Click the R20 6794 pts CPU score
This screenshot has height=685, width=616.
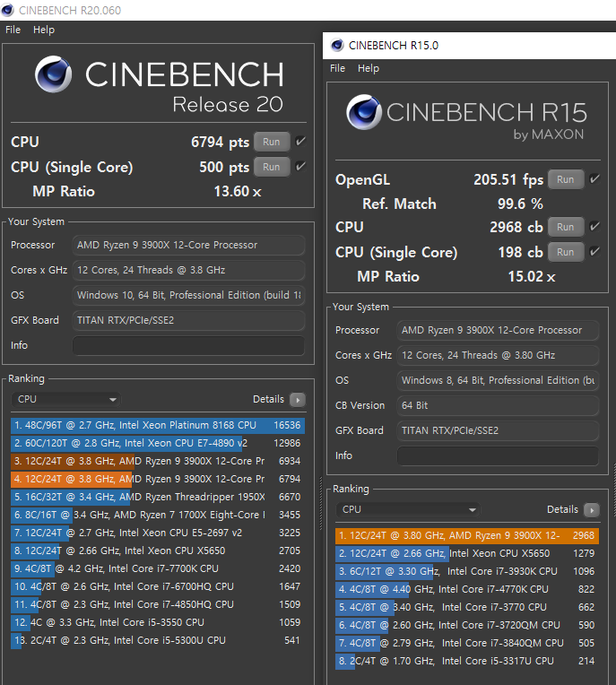coord(221,142)
